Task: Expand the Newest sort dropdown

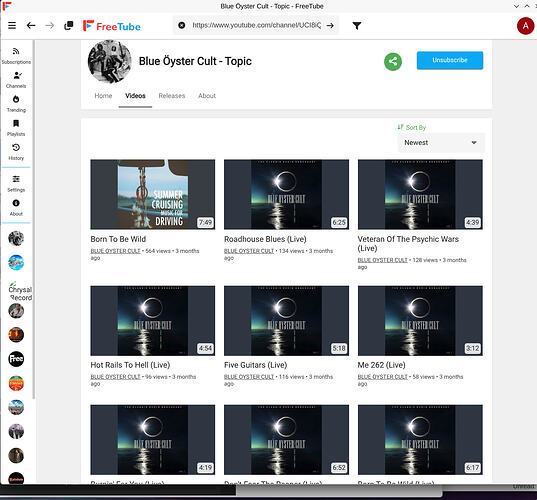Action: [441, 142]
